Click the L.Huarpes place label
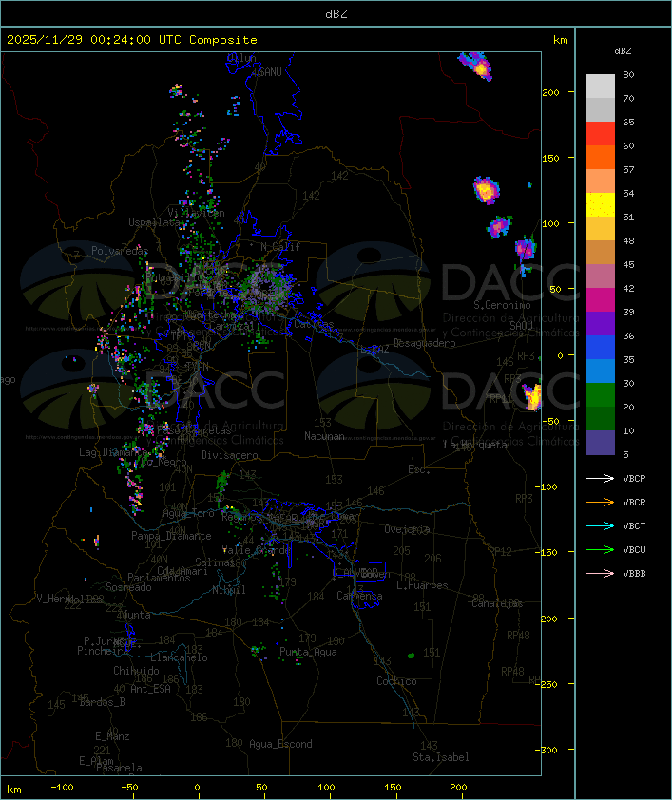Screen dimensions: 672x800 (x=422, y=585)
